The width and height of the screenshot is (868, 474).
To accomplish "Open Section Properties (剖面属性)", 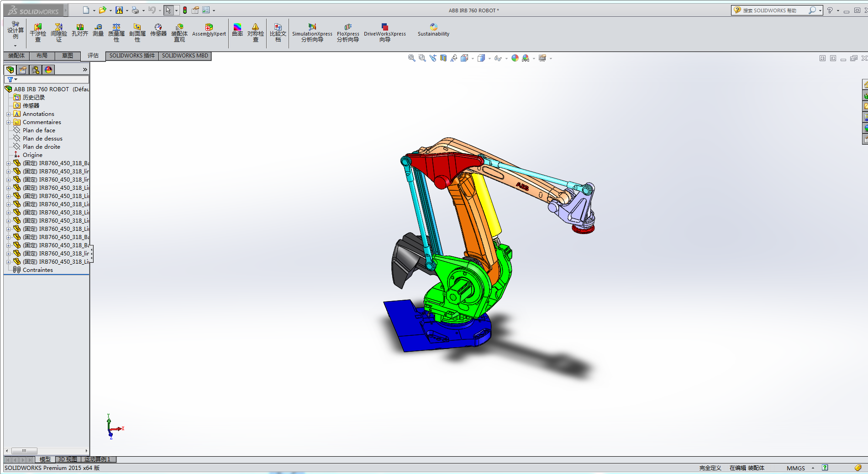I will (x=137, y=33).
